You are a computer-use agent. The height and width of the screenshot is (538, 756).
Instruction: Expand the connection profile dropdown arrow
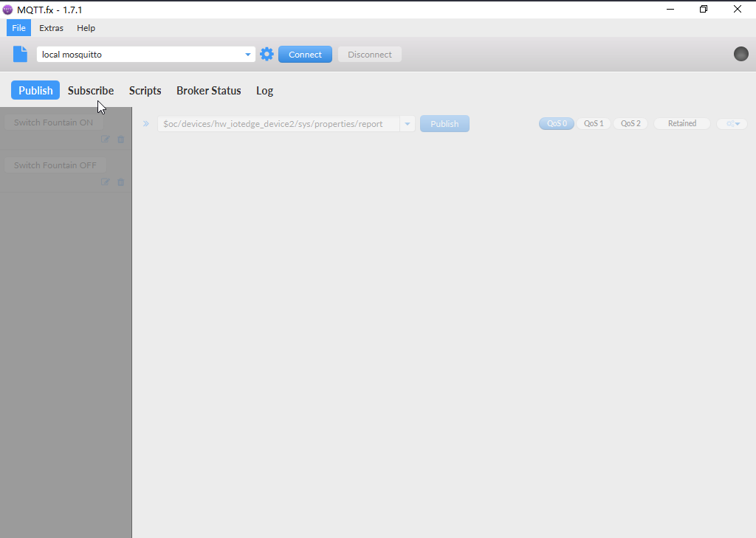pos(248,55)
